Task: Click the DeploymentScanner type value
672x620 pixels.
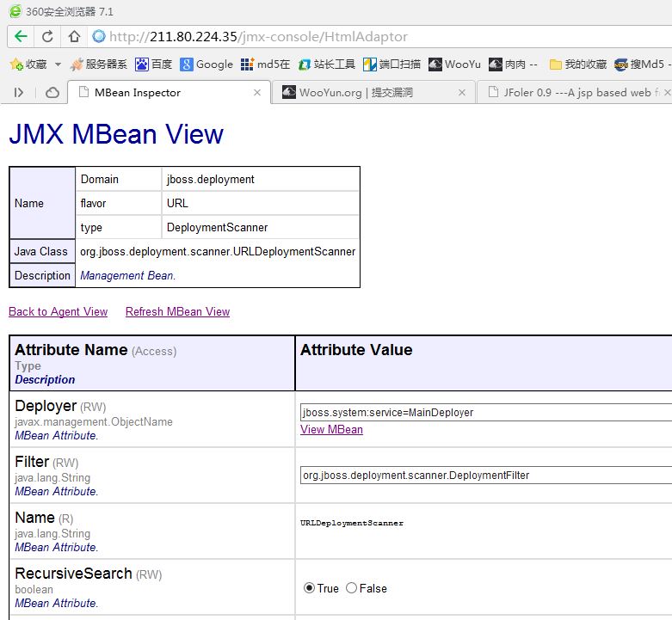Action: point(218,227)
